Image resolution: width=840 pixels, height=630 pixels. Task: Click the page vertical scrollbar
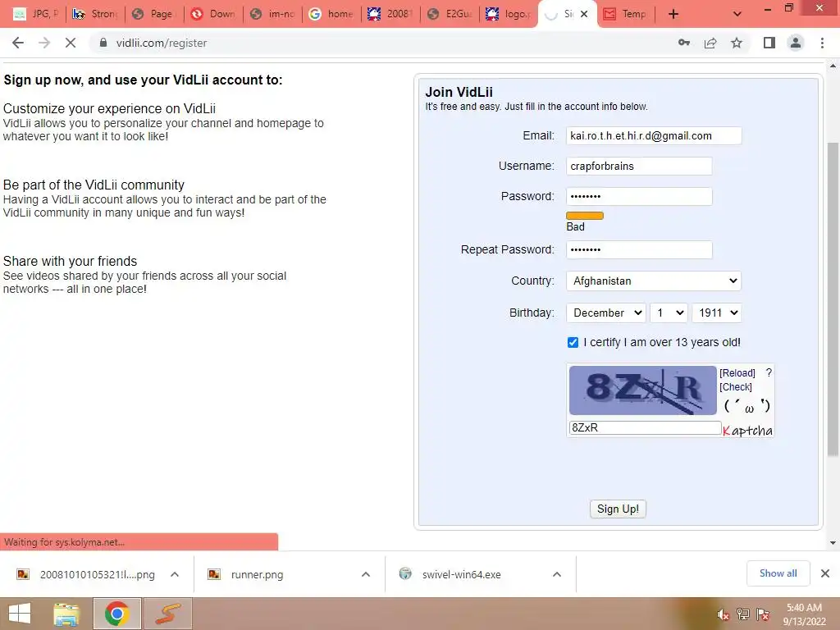(x=833, y=300)
